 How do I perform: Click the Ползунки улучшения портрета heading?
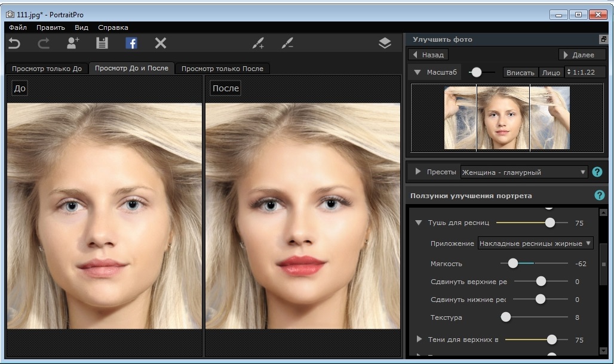click(x=471, y=196)
